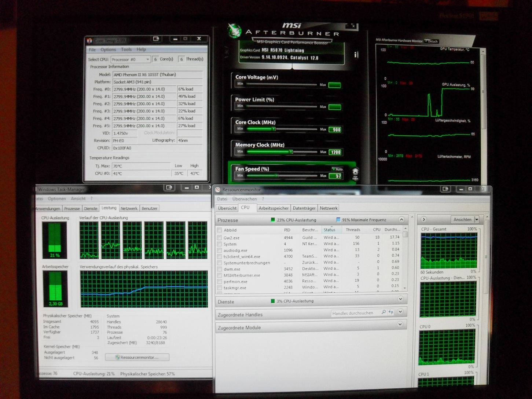Click the Ansichten button
Viewport: 532px width, 399px height.
(x=462, y=219)
